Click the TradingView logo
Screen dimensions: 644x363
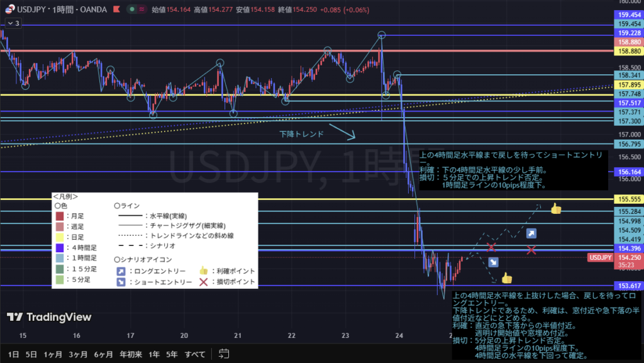pyautogui.click(x=49, y=317)
